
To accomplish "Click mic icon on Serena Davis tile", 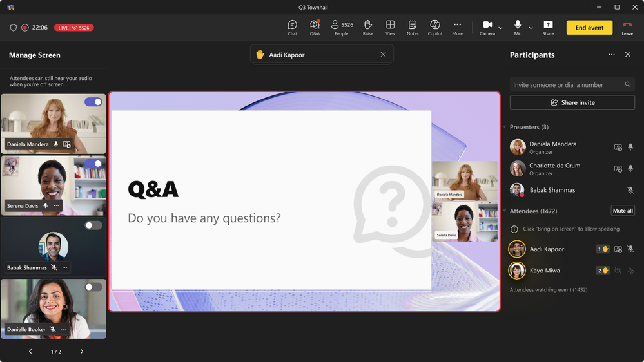I will pyautogui.click(x=46, y=205).
